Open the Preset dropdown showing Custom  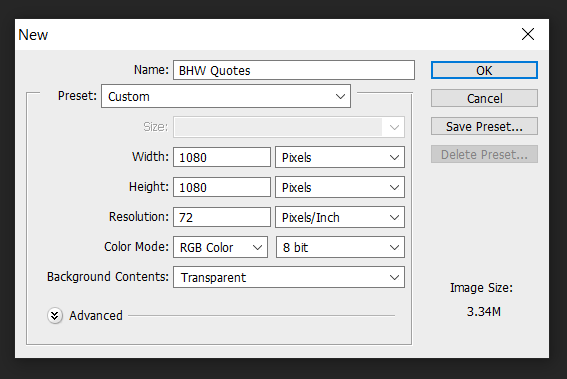(x=226, y=96)
